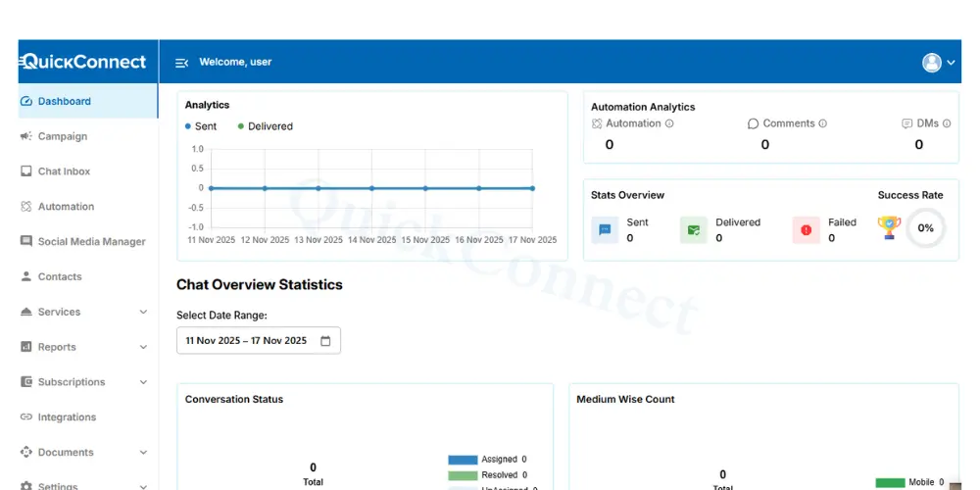
Task: Click the Documents icon in the sidebar
Action: (26, 452)
